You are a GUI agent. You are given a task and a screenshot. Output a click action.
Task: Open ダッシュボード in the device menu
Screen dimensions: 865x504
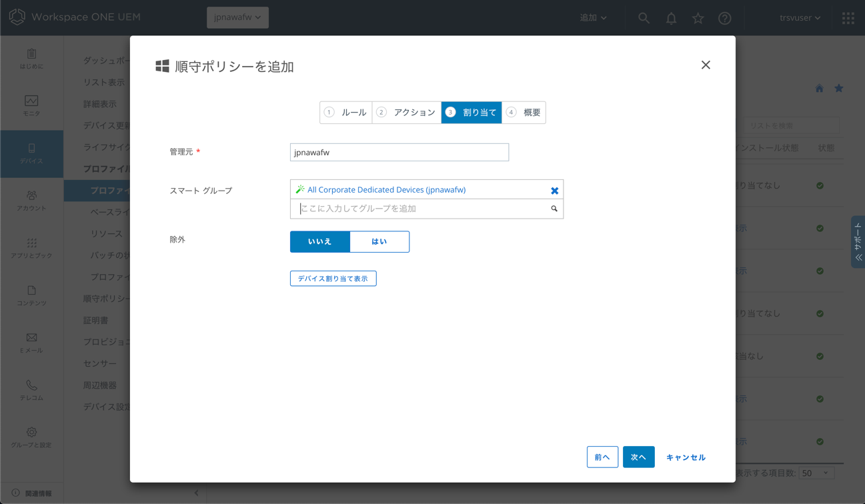106,60
